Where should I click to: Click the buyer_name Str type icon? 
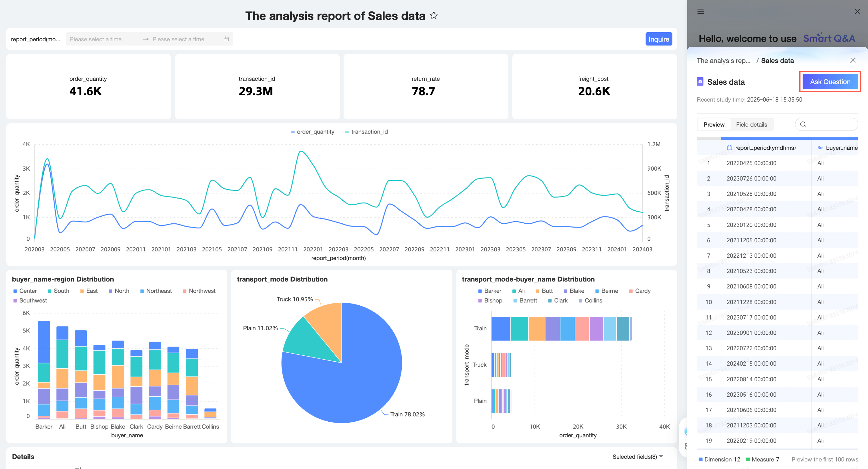click(820, 148)
